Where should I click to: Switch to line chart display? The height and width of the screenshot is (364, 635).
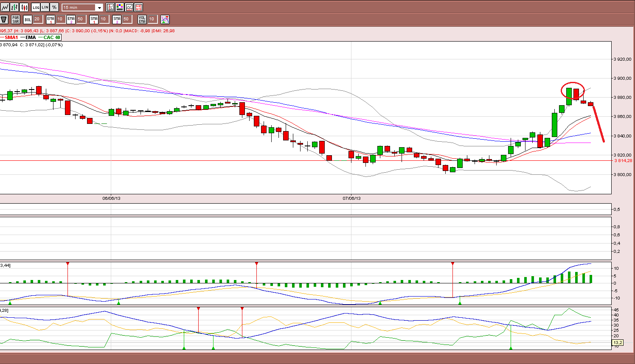5,7
